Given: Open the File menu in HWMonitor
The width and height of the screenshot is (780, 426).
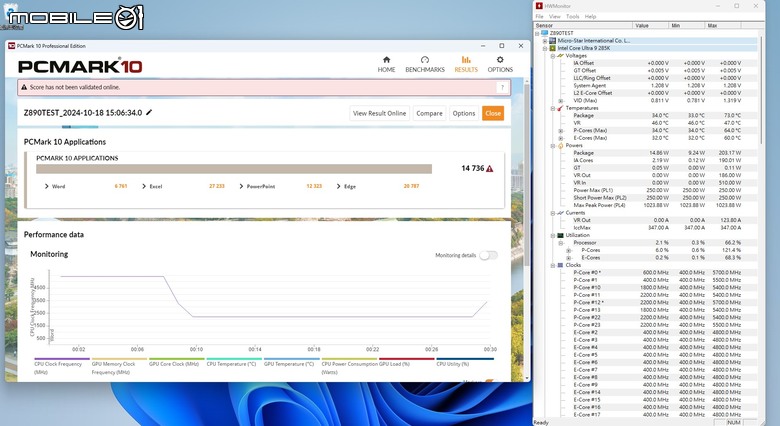Looking at the screenshot, I should 539,16.
